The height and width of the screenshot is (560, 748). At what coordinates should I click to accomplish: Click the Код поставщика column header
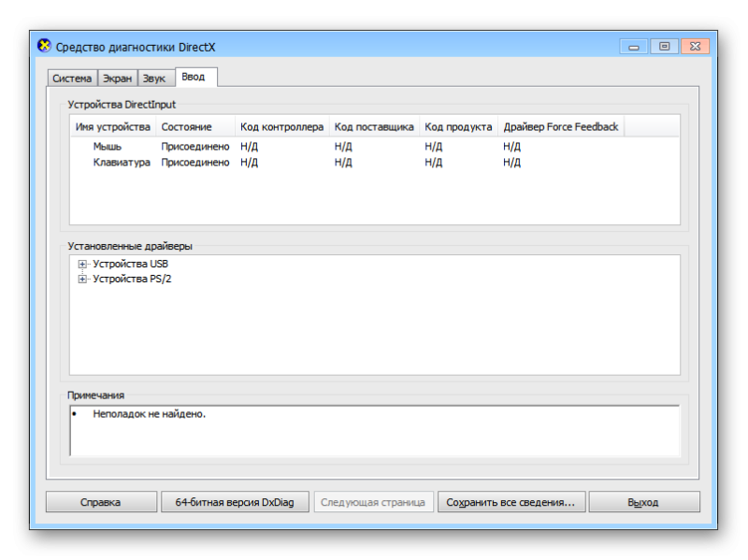click(374, 127)
